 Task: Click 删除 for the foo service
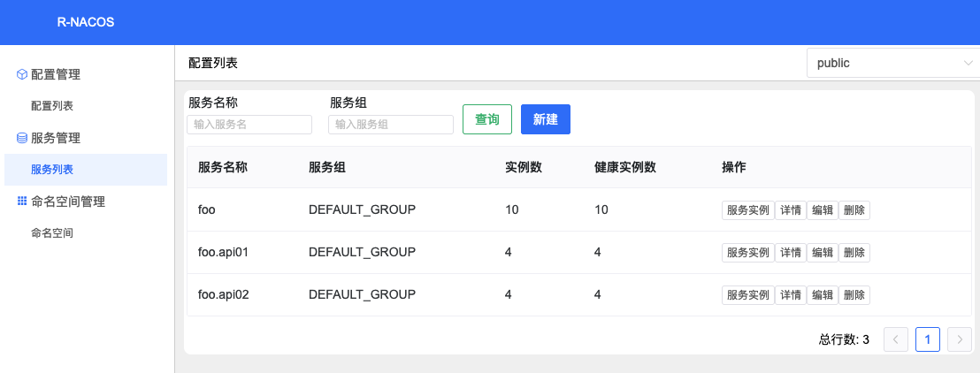point(854,210)
